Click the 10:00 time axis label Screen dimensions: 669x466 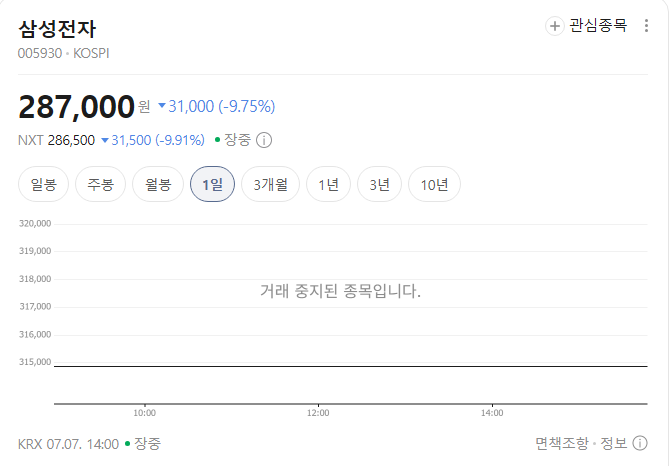(x=145, y=413)
